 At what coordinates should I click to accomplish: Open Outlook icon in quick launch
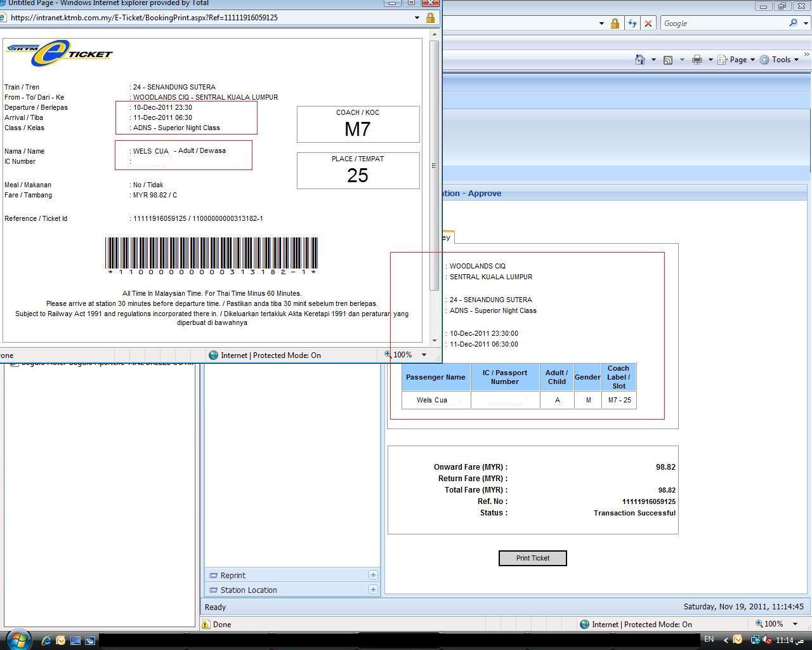(x=60, y=640)
